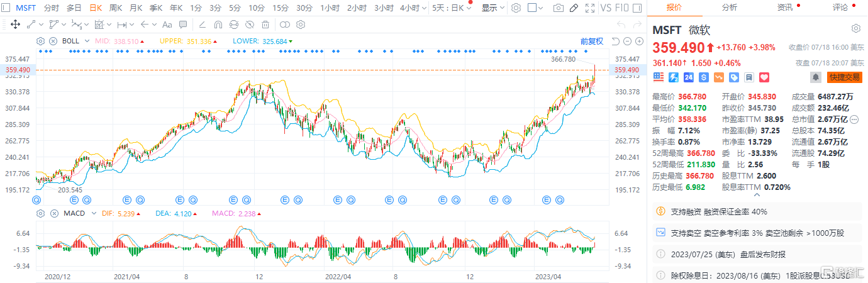Undo last drawing action
The image size is (868, 283).
point(621,25)
